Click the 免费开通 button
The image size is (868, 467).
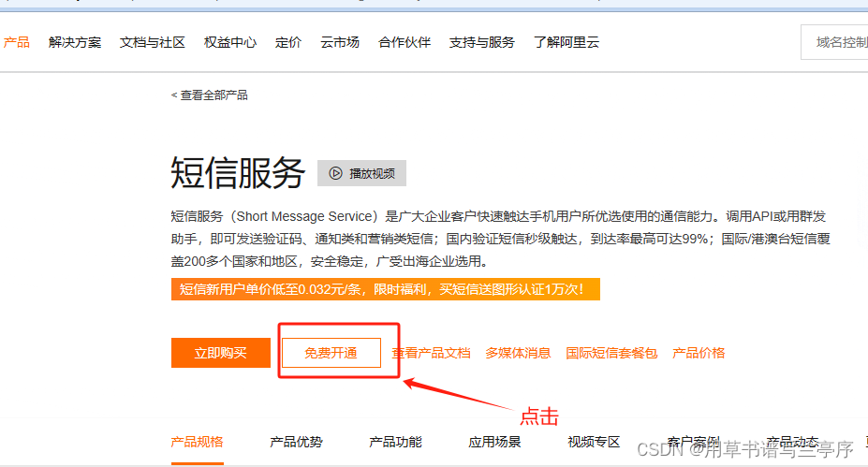tap(331, 353)
